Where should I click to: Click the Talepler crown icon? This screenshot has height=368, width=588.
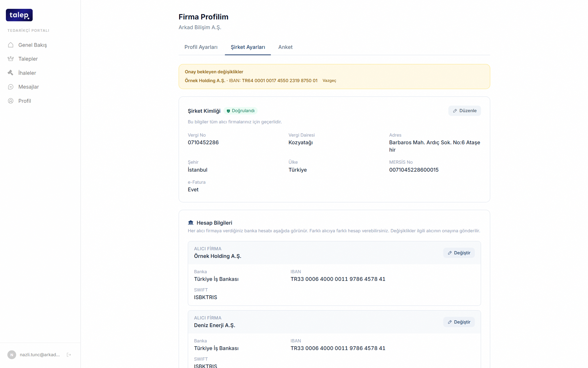click(11, 59)
